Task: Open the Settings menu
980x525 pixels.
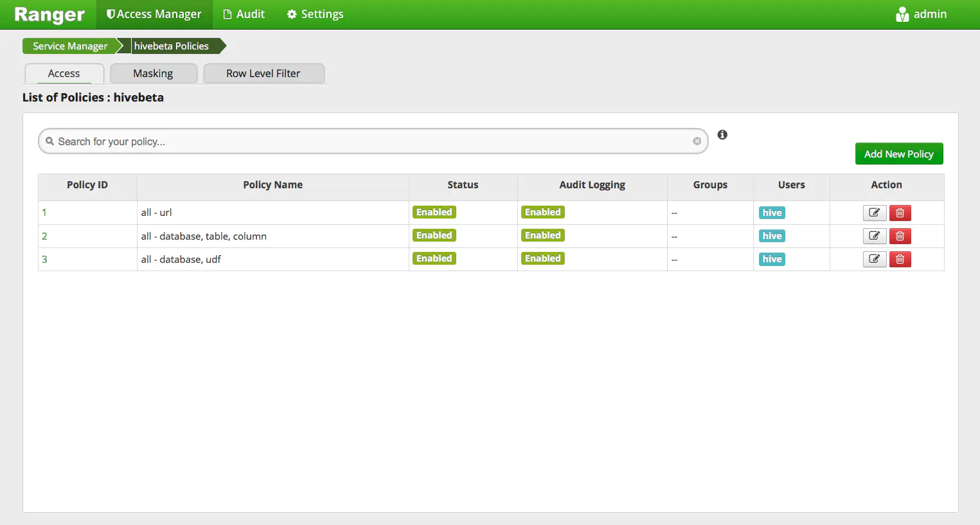Action: coord(315,14)
